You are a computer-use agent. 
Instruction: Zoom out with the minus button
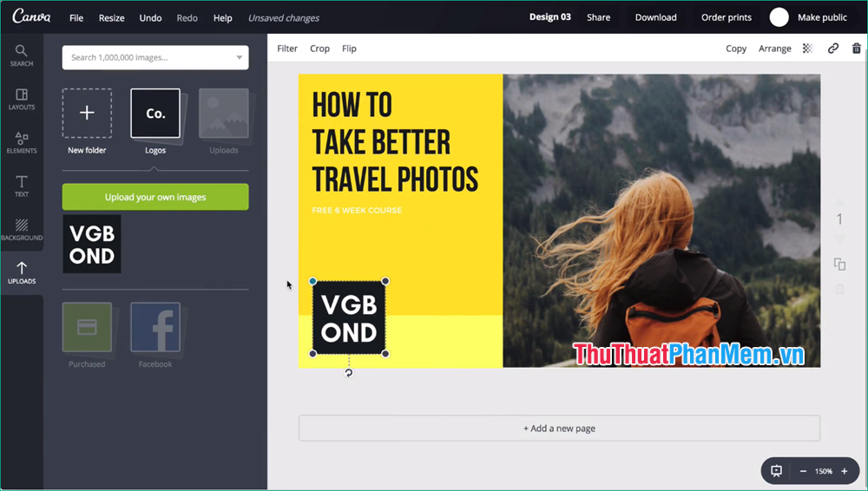[x=803, y=471]
